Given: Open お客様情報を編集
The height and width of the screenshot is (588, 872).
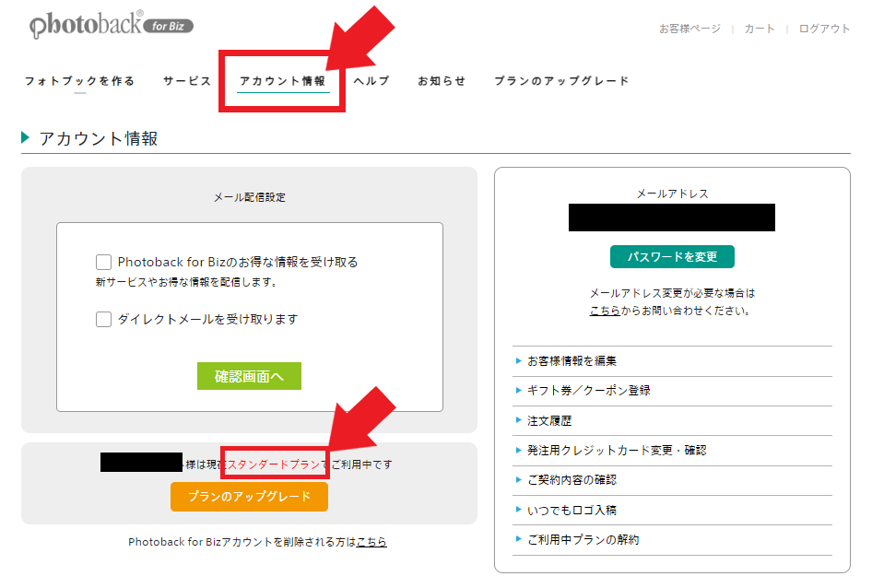Looking at the screenshot, I should 672,361.
